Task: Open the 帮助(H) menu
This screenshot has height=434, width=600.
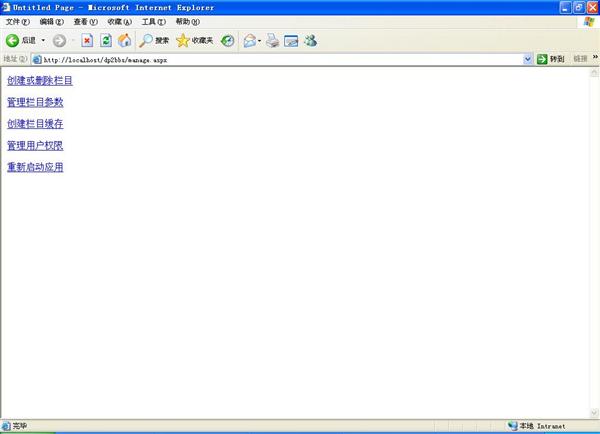Action: point(188,22)
